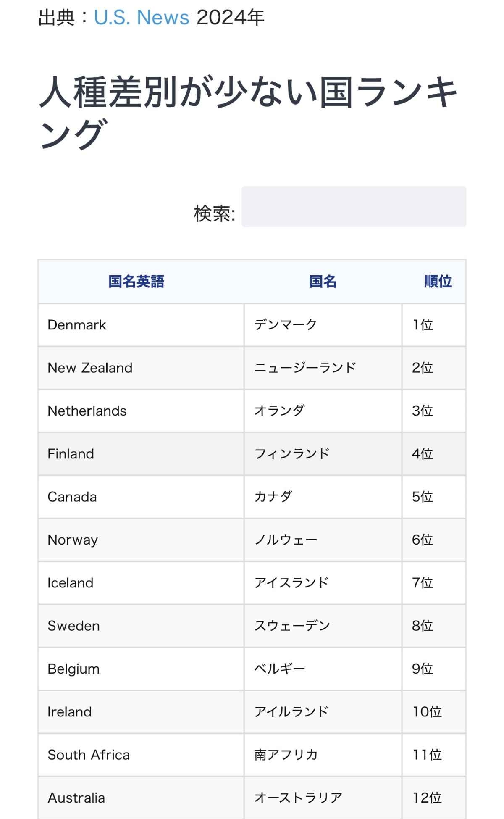Select the New Zealand table cell
Viewport: 504px width, 819px height.
pos(90,368)
